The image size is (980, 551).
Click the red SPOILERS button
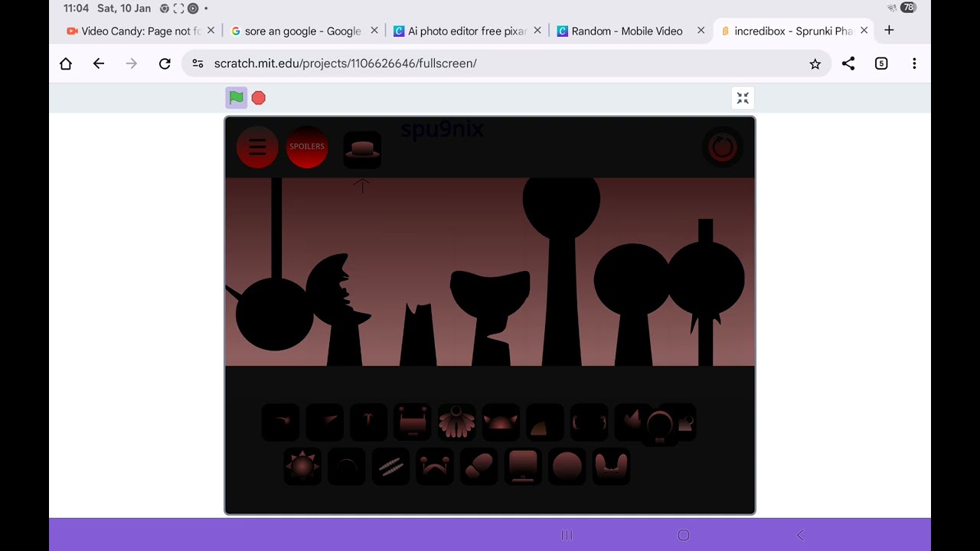click(x=307, y=147)
